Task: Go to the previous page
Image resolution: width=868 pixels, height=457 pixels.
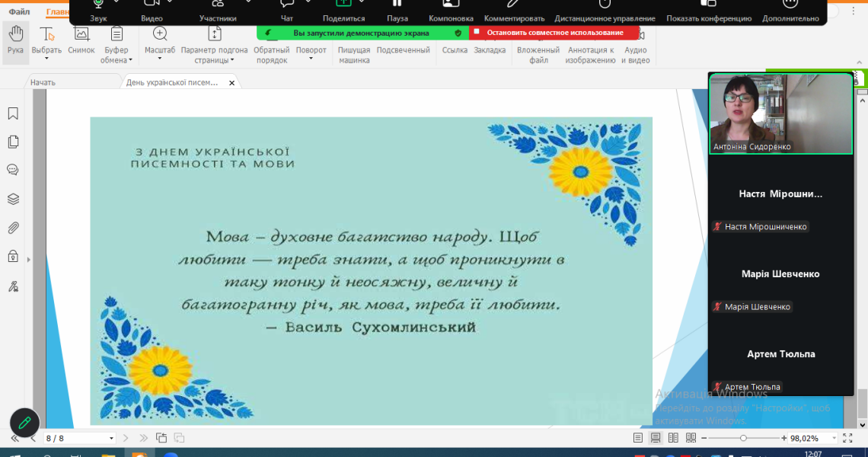Action: tap(33, 438)
